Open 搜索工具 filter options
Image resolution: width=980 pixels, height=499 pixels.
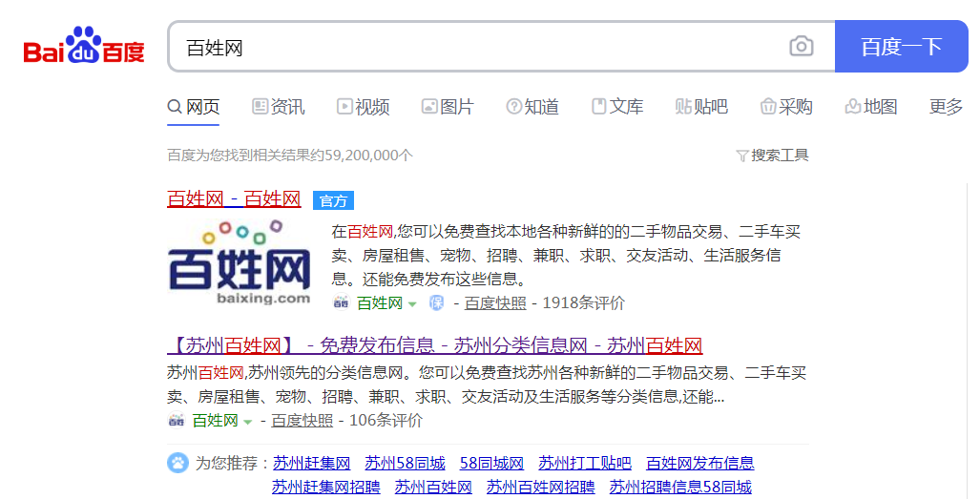pyautogui.click(x=773, y=156)
